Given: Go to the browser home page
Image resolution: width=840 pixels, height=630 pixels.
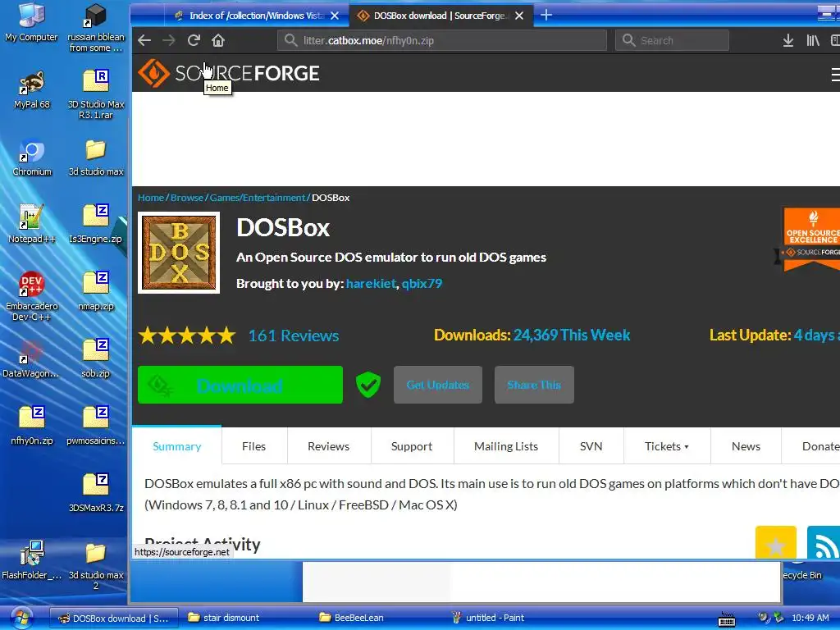Looking at the screenshot, I should coord(218,40).
